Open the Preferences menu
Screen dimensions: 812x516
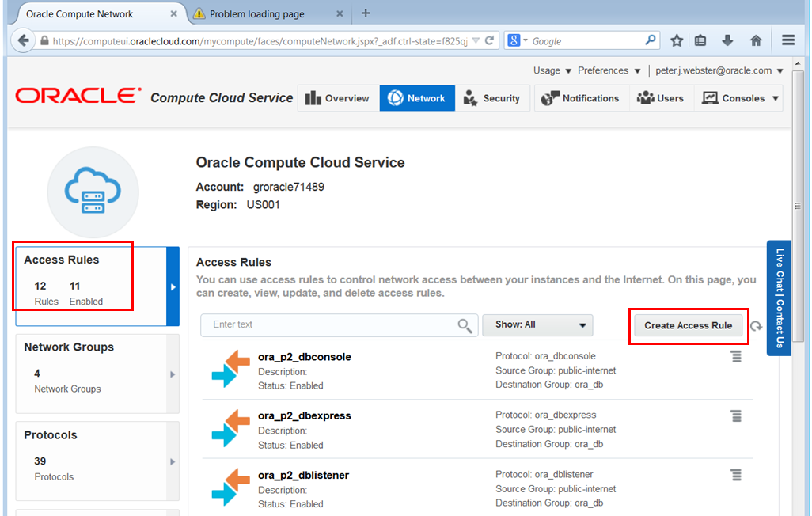tap(609, 70)
